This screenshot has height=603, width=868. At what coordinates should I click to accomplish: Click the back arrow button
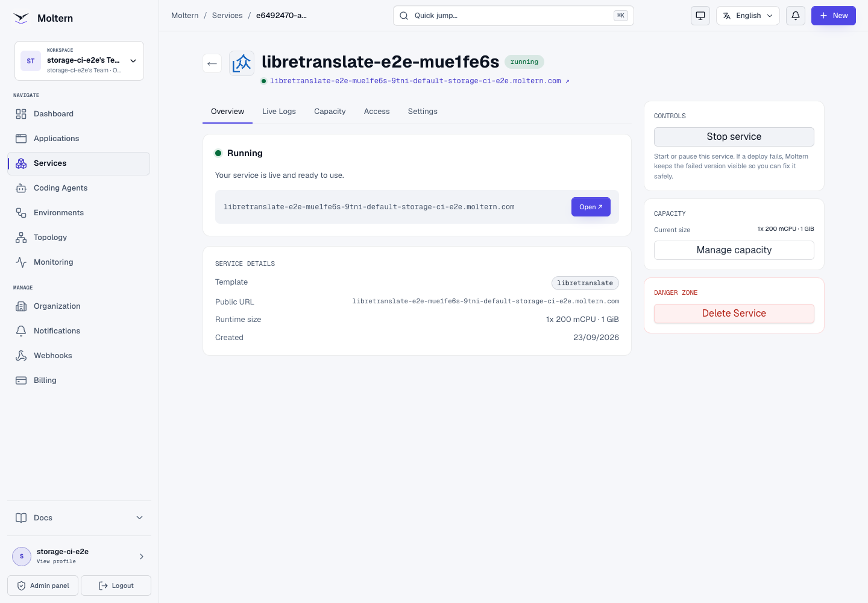tap(212, 63)
